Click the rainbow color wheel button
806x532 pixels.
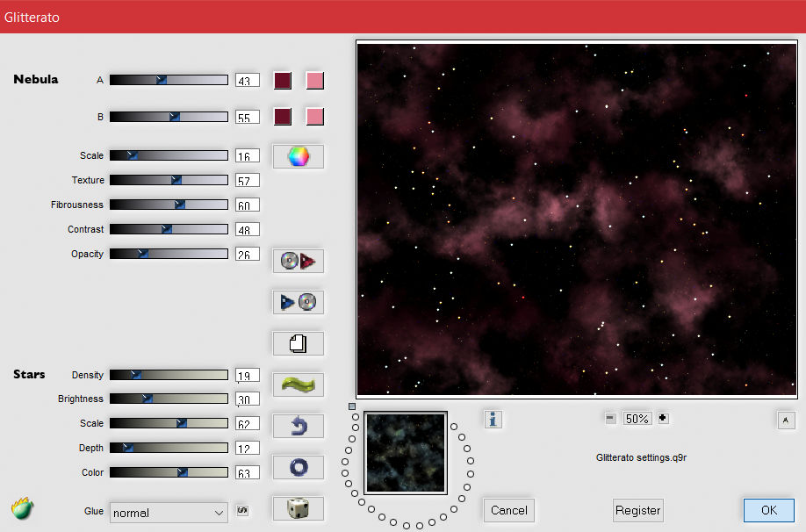tap(299, 156)
